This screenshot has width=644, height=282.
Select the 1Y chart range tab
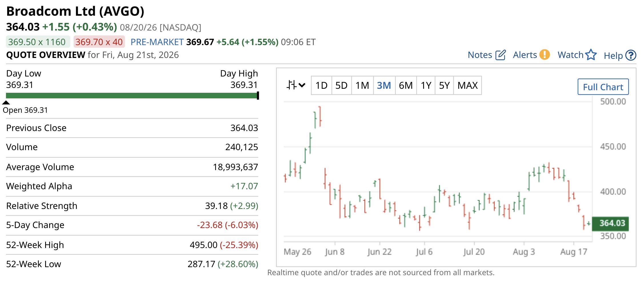[426, 85]
